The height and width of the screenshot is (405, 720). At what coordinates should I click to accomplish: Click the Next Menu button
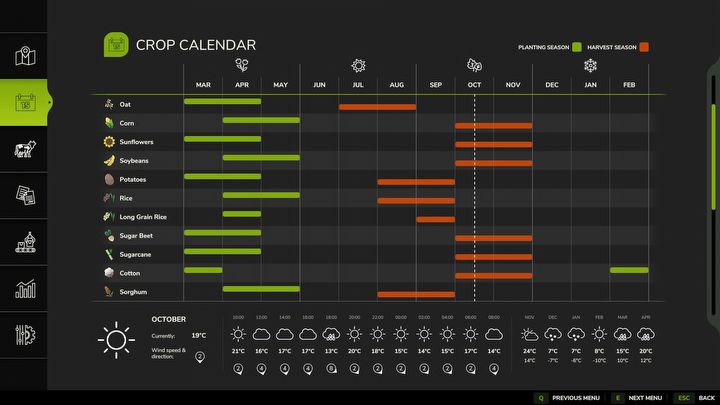click(x=645, y=398)
